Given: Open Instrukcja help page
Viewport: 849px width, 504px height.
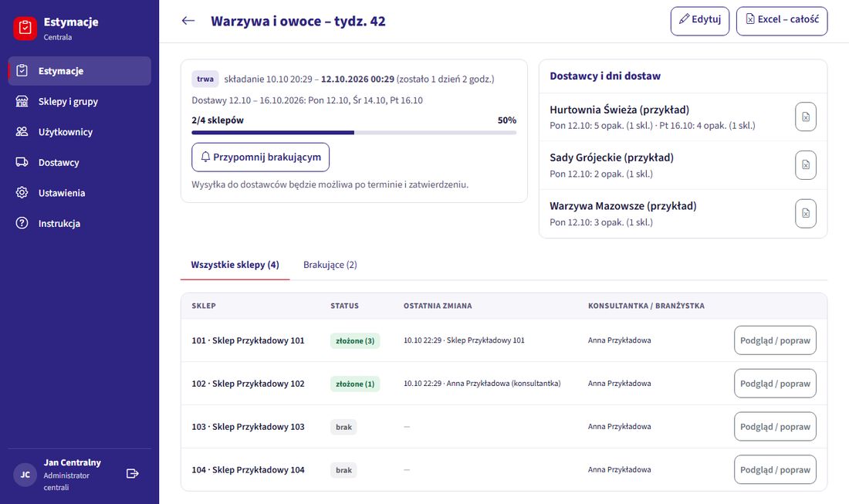Looking at the screenshot, I should 79,224.
